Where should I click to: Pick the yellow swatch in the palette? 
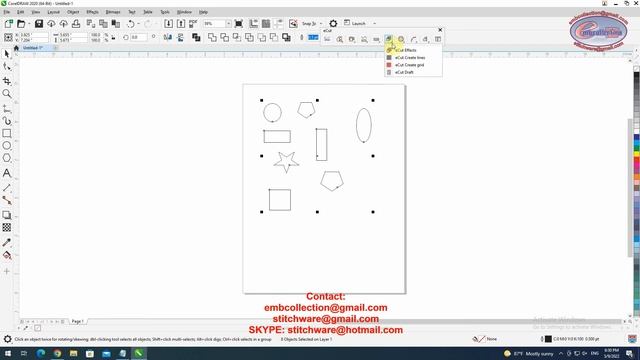636,153
